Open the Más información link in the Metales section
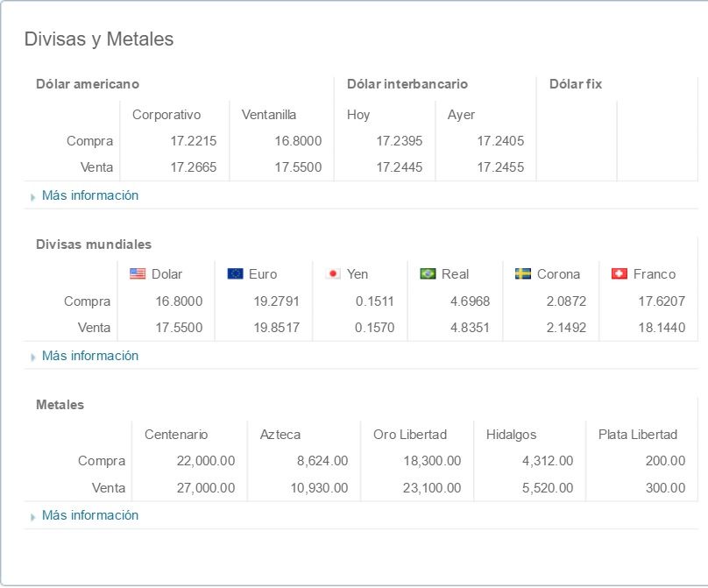 90,515
